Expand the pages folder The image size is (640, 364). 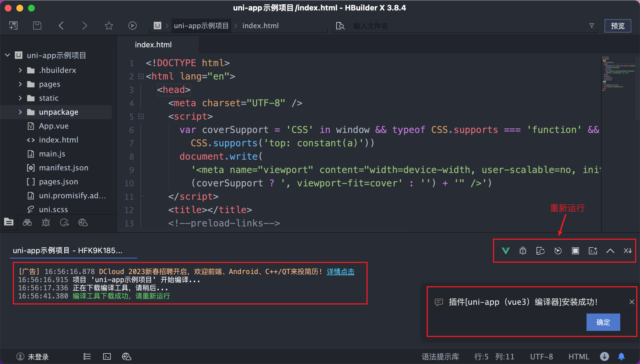click(x=20, y=84)
